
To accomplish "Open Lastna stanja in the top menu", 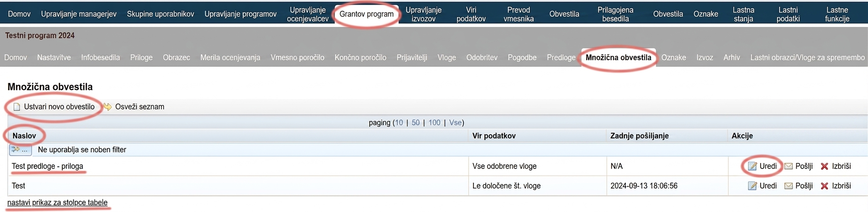I will pos(744,14).
